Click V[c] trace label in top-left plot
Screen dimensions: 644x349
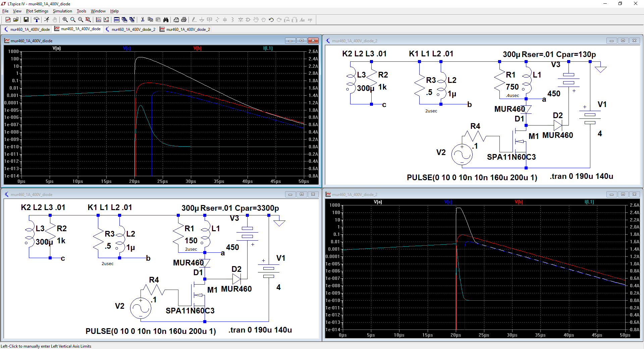pos(127,48)
